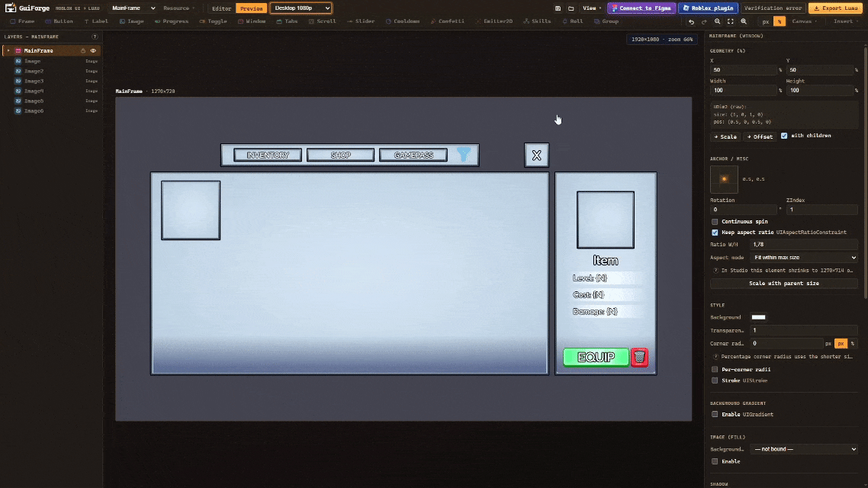
Task: Insert a Group element
Action: [x=606, y=21]
